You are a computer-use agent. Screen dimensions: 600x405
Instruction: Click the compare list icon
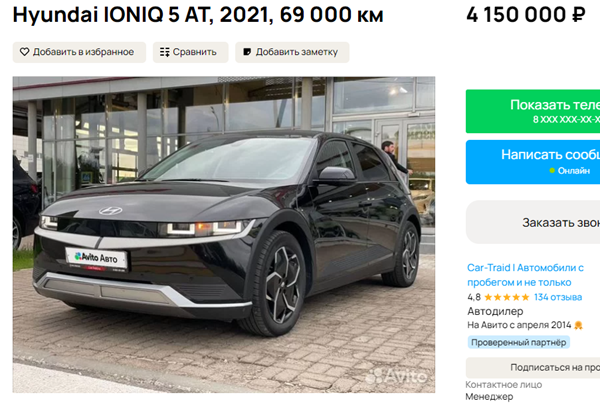pyautogui.click(x=165, y=52)
